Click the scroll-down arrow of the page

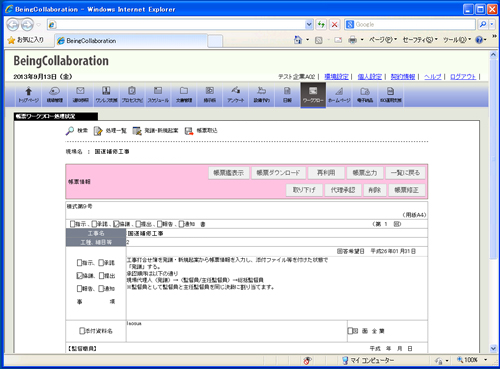coord(493,349)
